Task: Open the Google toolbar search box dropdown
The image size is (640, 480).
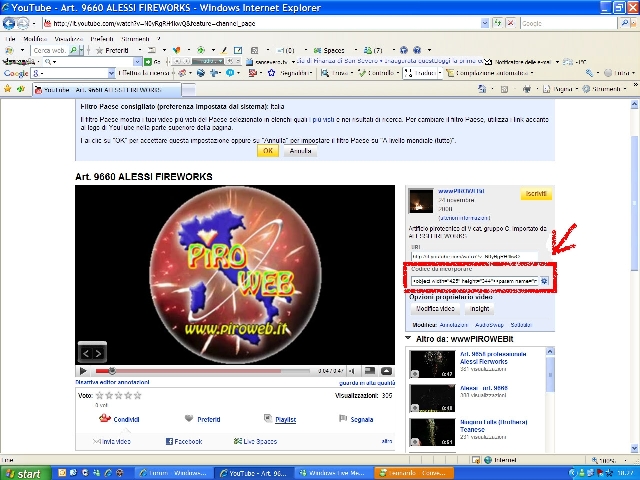Action: coord(111,73)
